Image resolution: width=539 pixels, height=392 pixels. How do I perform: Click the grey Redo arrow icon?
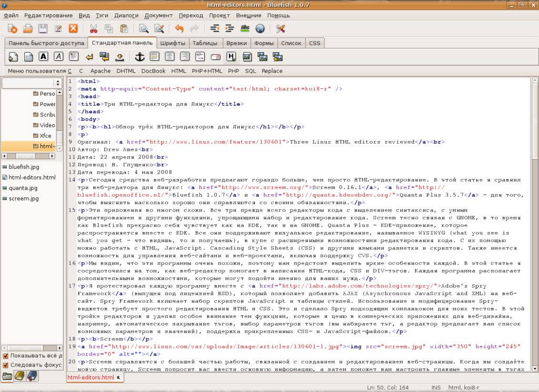[195, 29]
